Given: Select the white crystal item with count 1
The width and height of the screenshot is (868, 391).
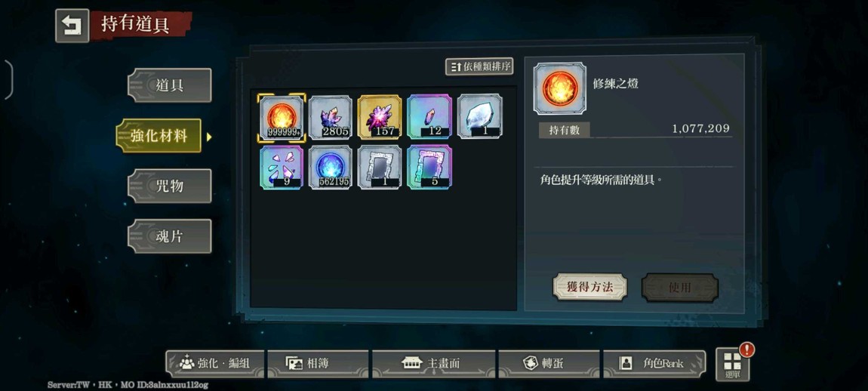Looking at the screenshot, I should point(480,116).
